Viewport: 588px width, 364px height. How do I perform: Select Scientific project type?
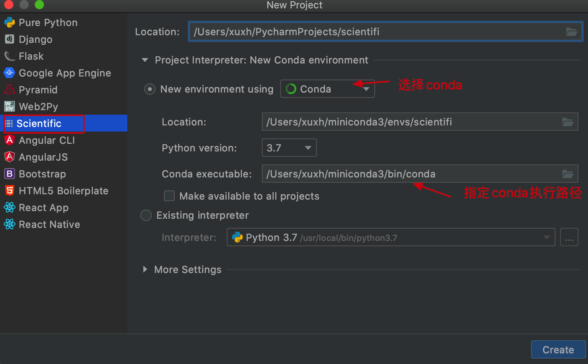pos(64,123)
